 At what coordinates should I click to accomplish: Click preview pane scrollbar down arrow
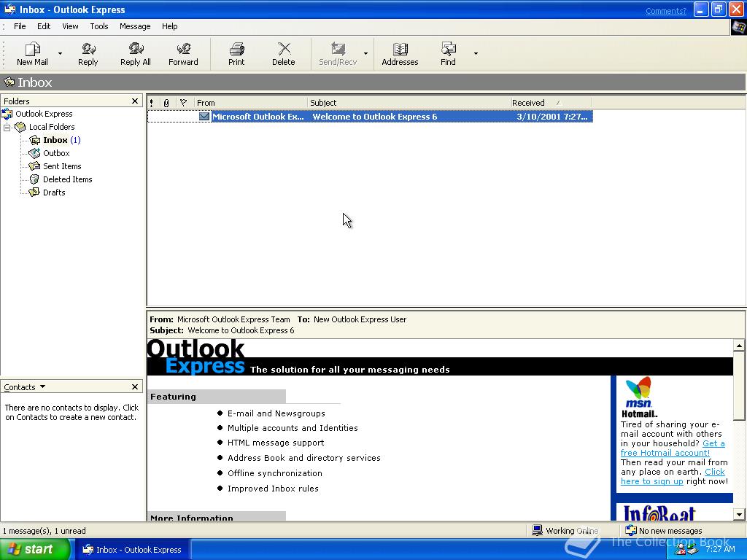pos(739,514)
